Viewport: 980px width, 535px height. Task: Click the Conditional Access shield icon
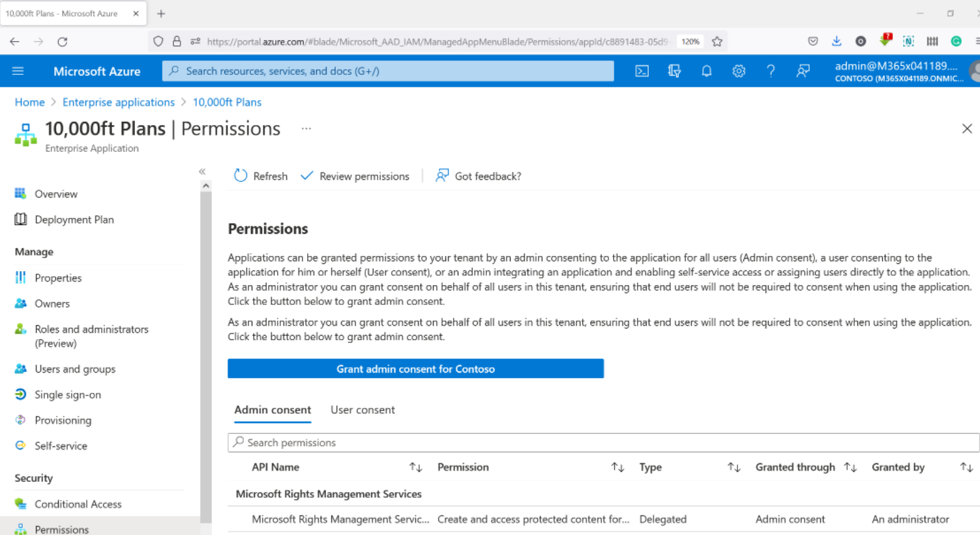[x=21, y=504]
